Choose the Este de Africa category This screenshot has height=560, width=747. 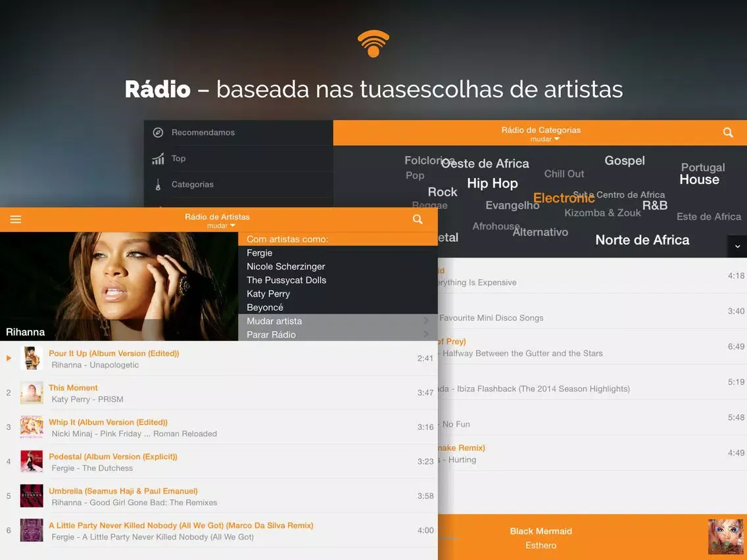click(709, 217)
